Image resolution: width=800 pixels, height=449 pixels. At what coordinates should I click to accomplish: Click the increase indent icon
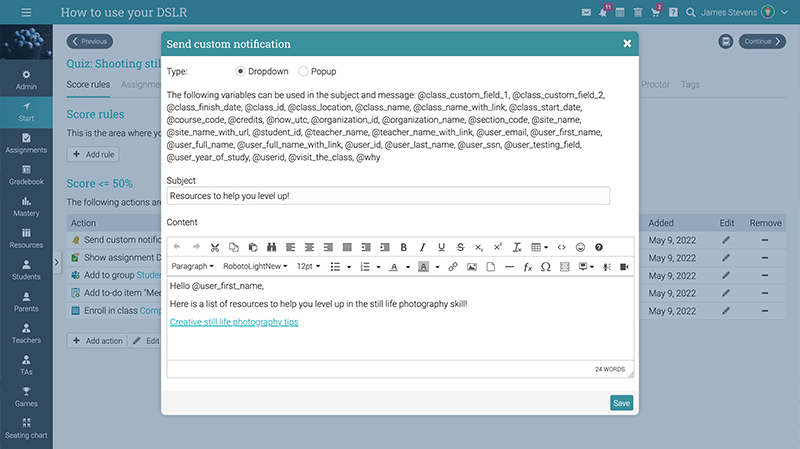coord(385,247)
